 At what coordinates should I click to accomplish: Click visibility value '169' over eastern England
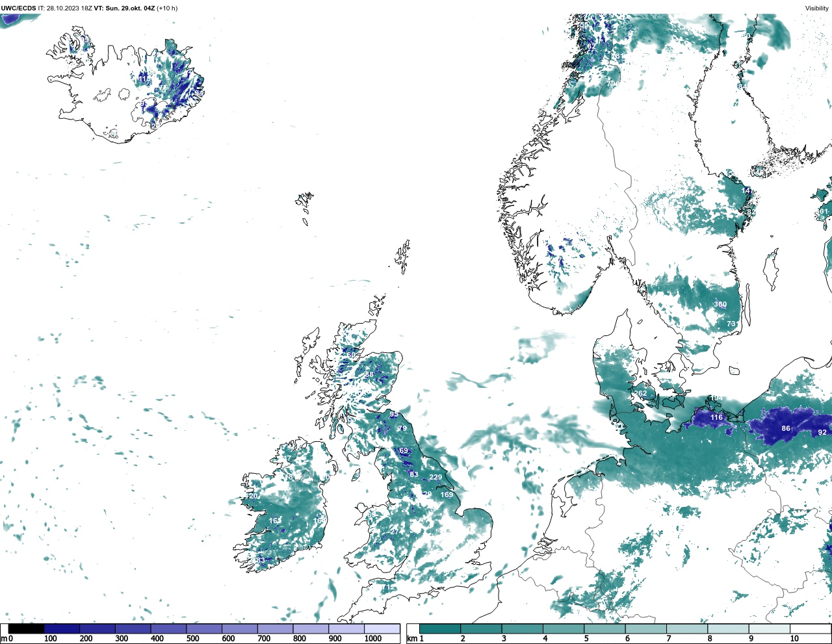pos(447,495)
